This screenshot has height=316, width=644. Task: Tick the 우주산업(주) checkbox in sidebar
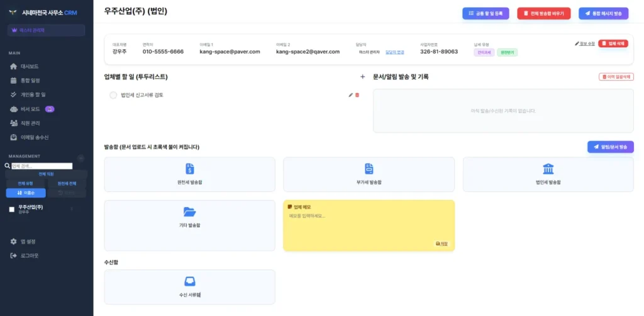(12, 210)
